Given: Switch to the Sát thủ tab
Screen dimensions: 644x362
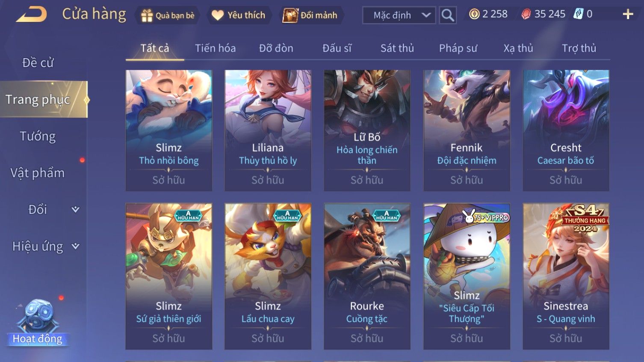Looking at the screenshot, I should pos(397,48).
